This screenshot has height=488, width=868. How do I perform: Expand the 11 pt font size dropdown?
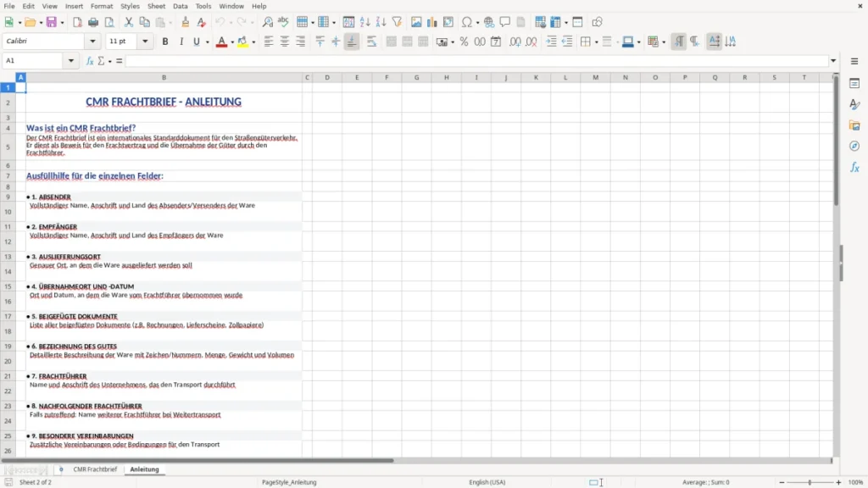[x=145, y=41]
